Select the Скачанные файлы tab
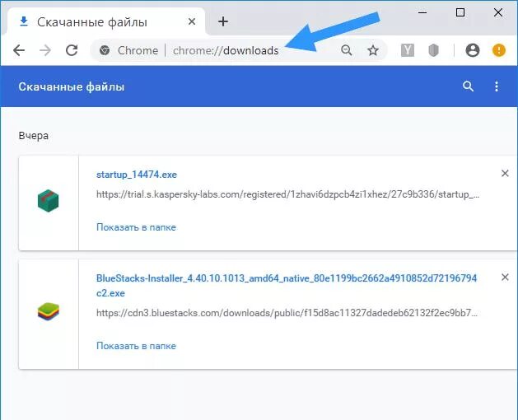The width and height of the screenshot is (518, 420). tap(105, 21)
